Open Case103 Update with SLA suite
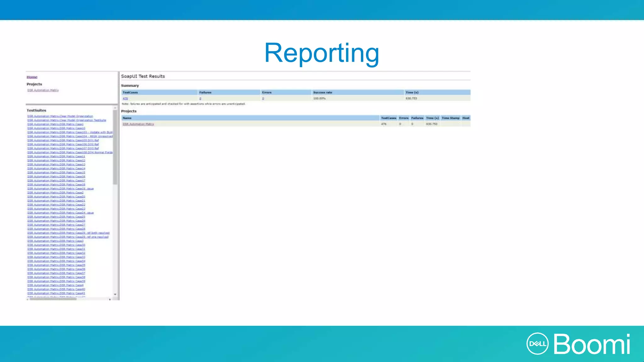Viewport: 644px width, 362px height. click(x=70, y=132)
